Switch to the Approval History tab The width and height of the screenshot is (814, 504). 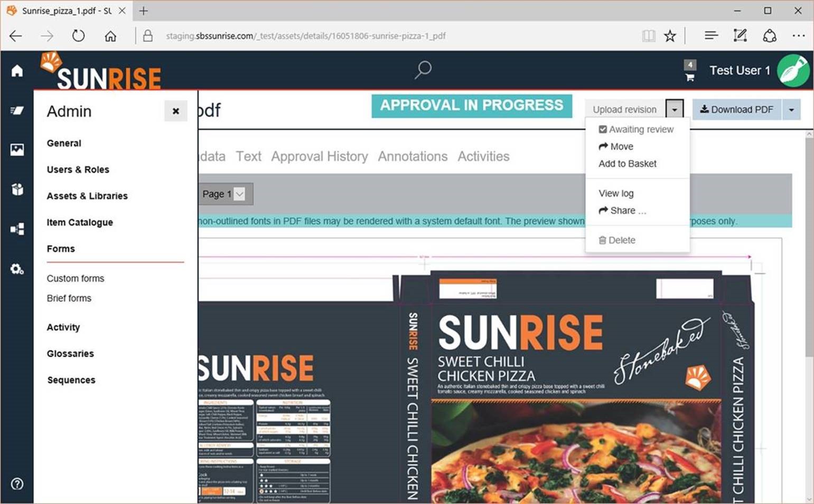320,156
